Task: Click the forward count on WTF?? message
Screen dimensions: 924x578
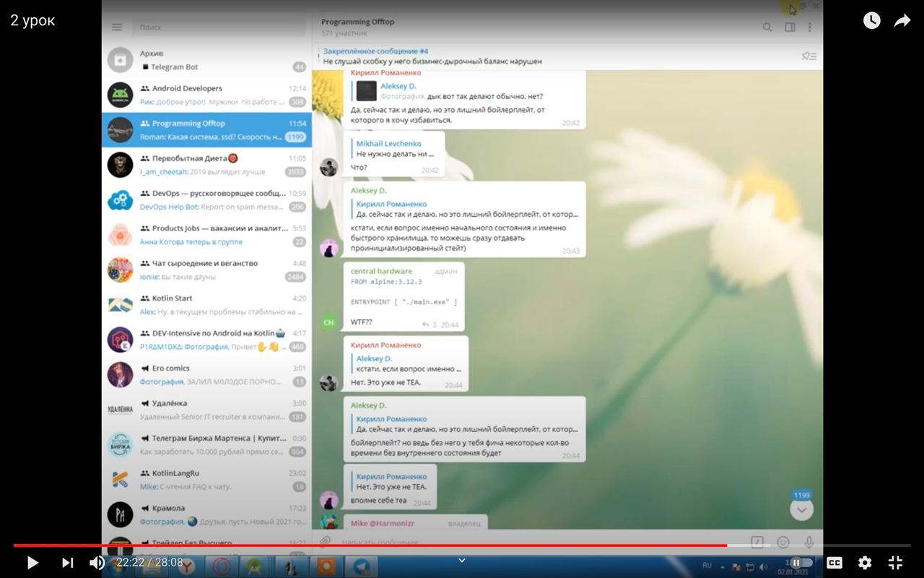Action: (430, 325)
